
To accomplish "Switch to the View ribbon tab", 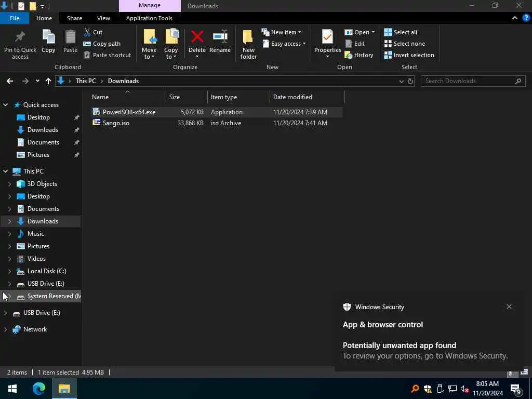I will pyautogui.click(x=103, y=18).
